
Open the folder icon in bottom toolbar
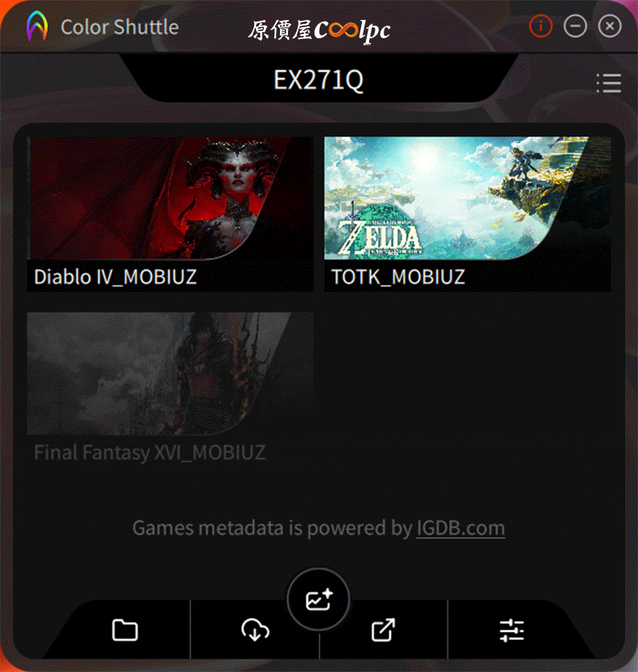(124, 630)
